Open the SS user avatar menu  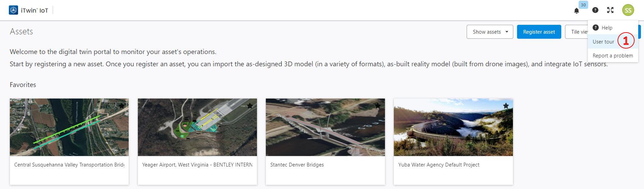coord(628,10)
